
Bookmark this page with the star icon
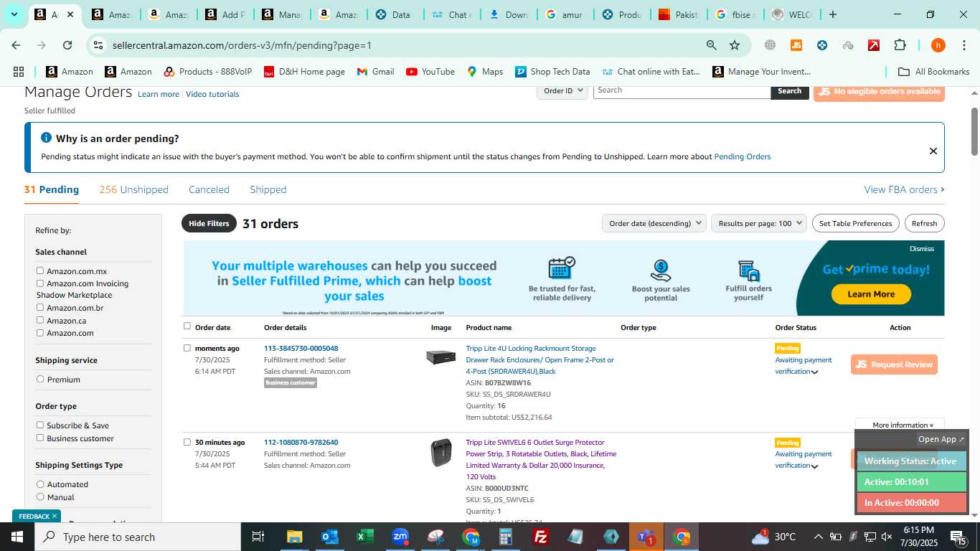pos(735,45)
